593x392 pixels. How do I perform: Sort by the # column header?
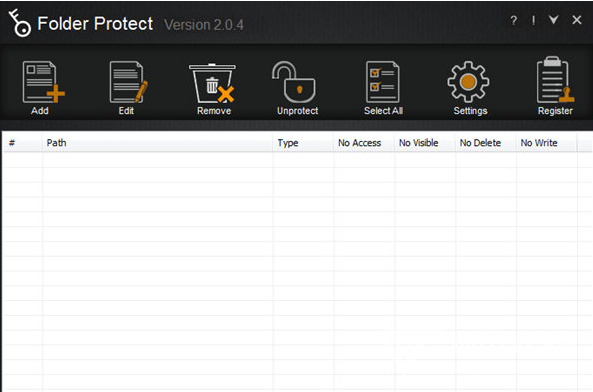[x=22, y=143]
